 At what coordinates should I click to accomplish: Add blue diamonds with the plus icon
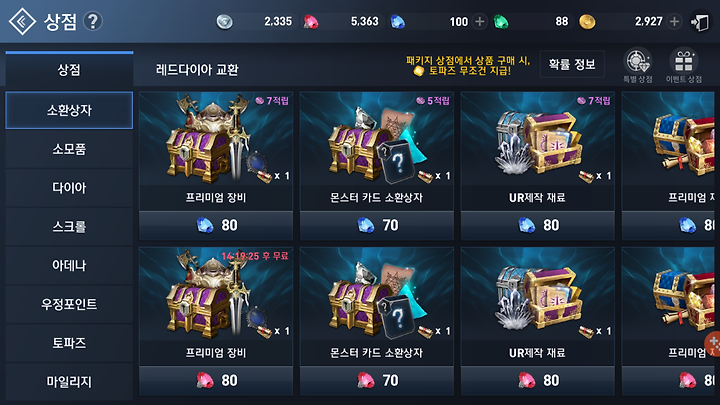coord(479,22)
